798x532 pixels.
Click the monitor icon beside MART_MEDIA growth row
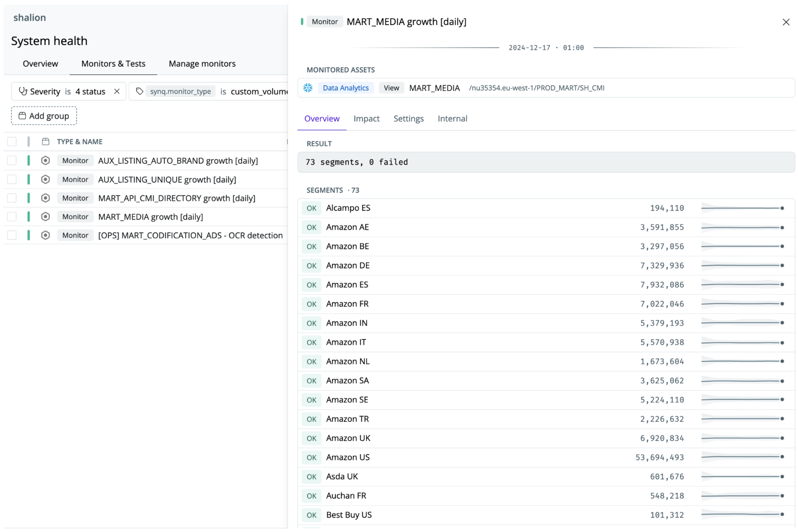(x=45, y=217)
